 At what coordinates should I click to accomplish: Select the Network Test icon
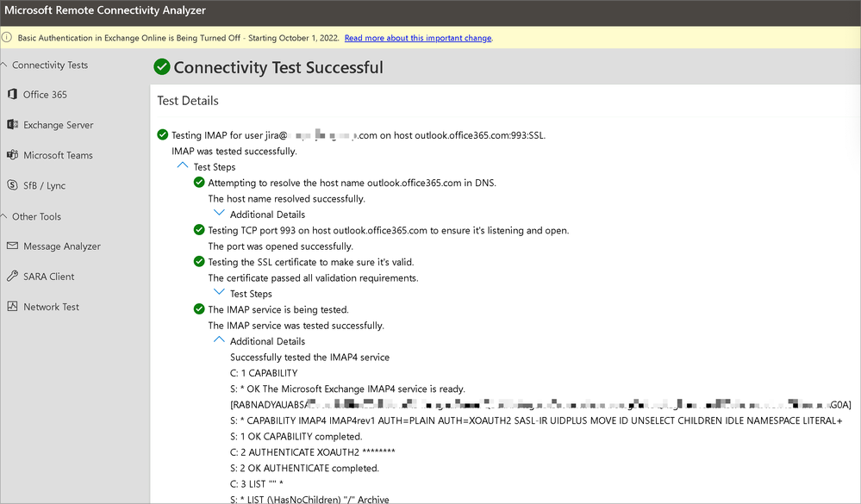click(x=12, y=306)
